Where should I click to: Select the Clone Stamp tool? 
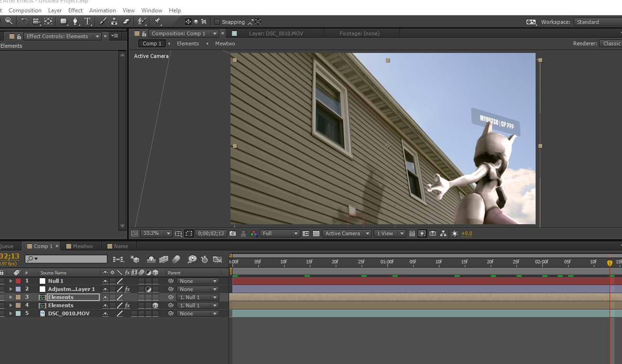(114, 21)
